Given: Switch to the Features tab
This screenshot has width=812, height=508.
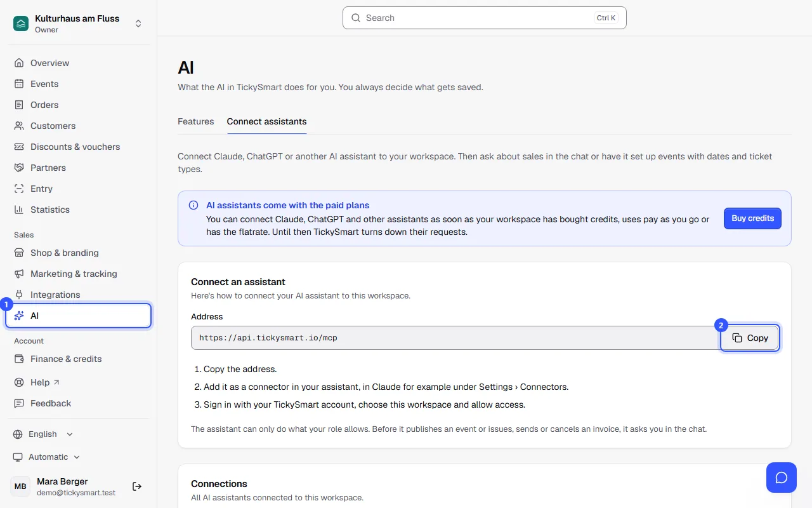Looking at the screenshot, I should pos(196,121).
